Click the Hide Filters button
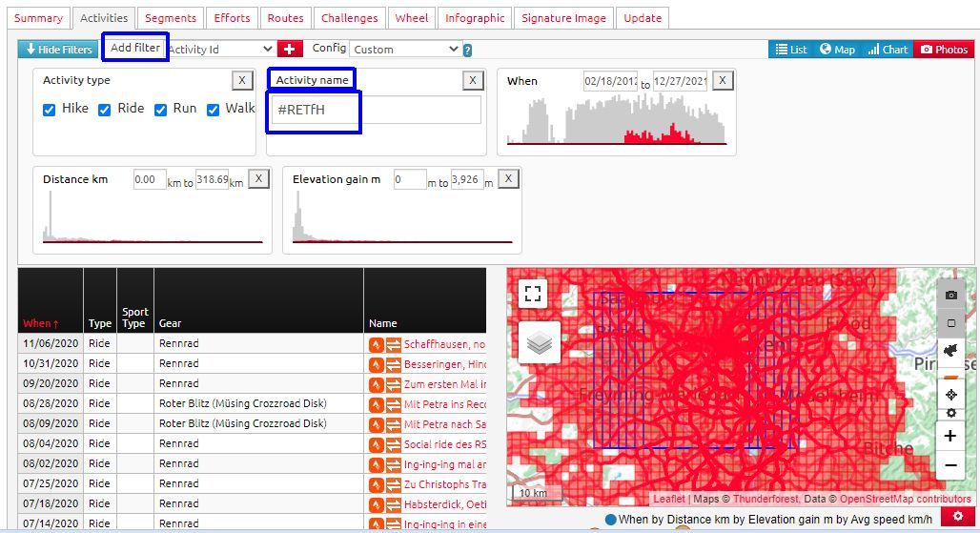980x533 pixels. 59,50
